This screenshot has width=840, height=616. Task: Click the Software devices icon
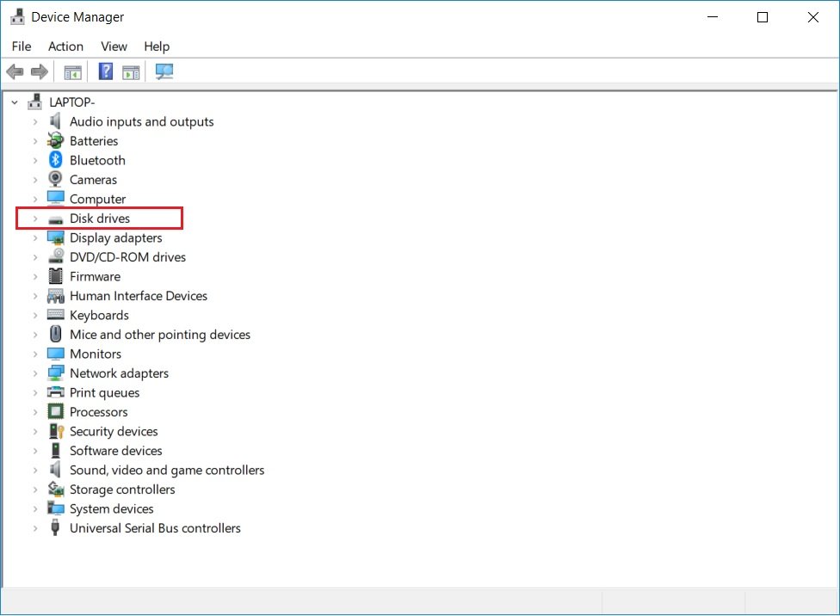click(55, 450)
